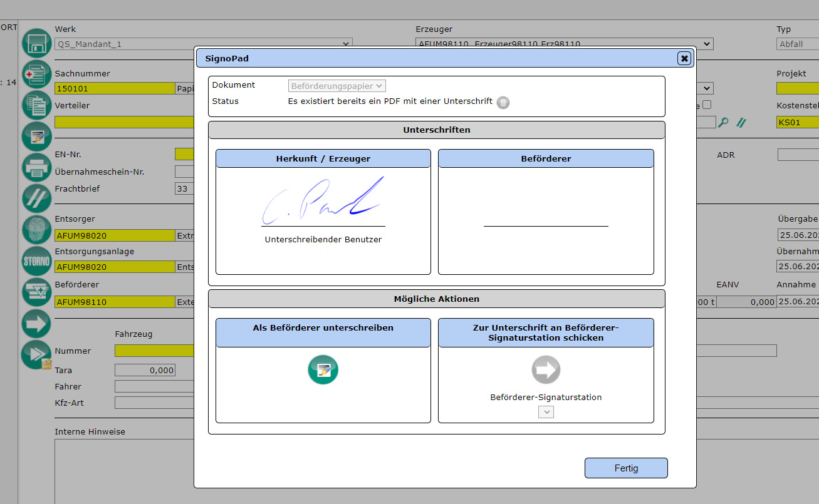Click the Annahme date field

[798, 301]
